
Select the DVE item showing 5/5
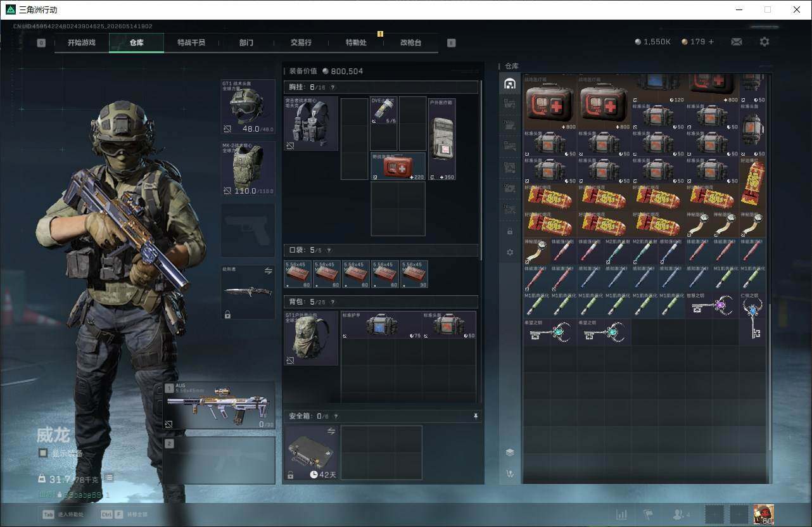pyautogui.click(x=384, y=110)
